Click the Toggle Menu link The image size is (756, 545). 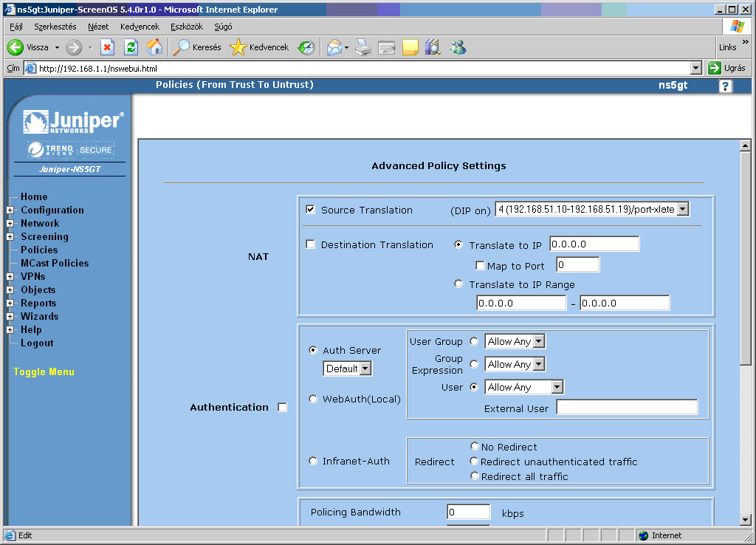(44, 372)
